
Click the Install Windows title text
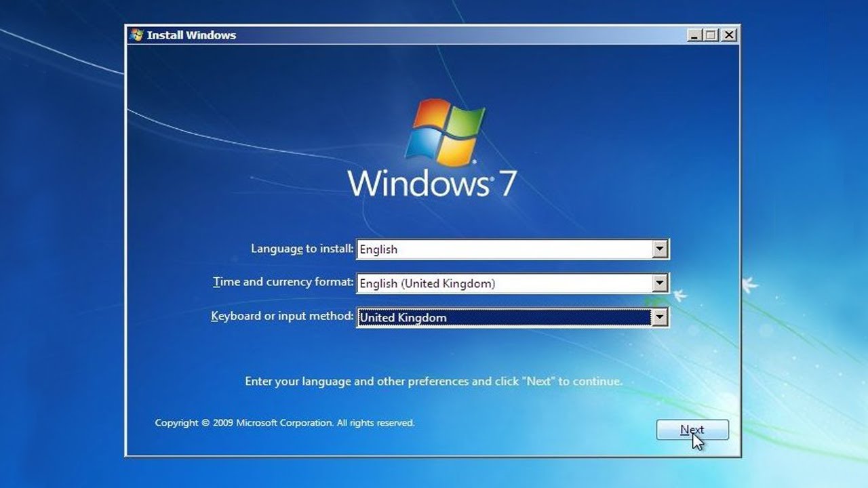(192, 35)
